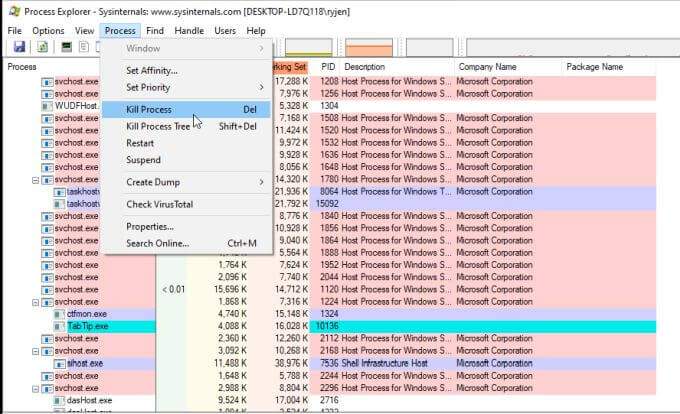The image size is (680, 414).
Task: Collapse the svchost.exe tree with PID 2296
Action: (36, 389)
